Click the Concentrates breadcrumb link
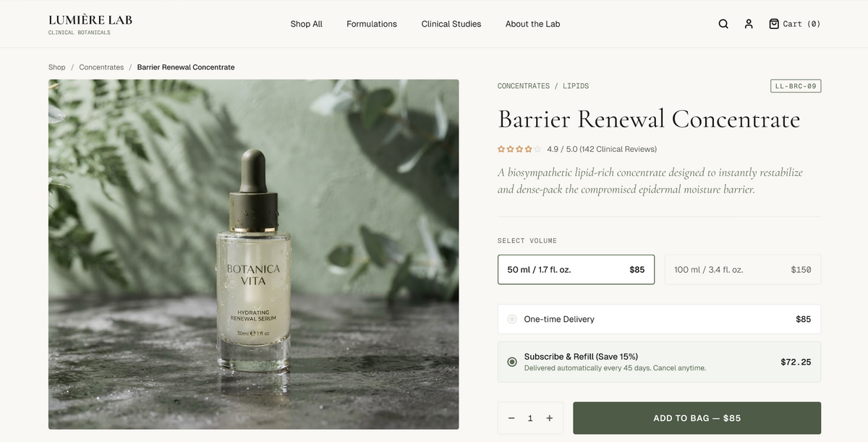 tap(101, 67)
